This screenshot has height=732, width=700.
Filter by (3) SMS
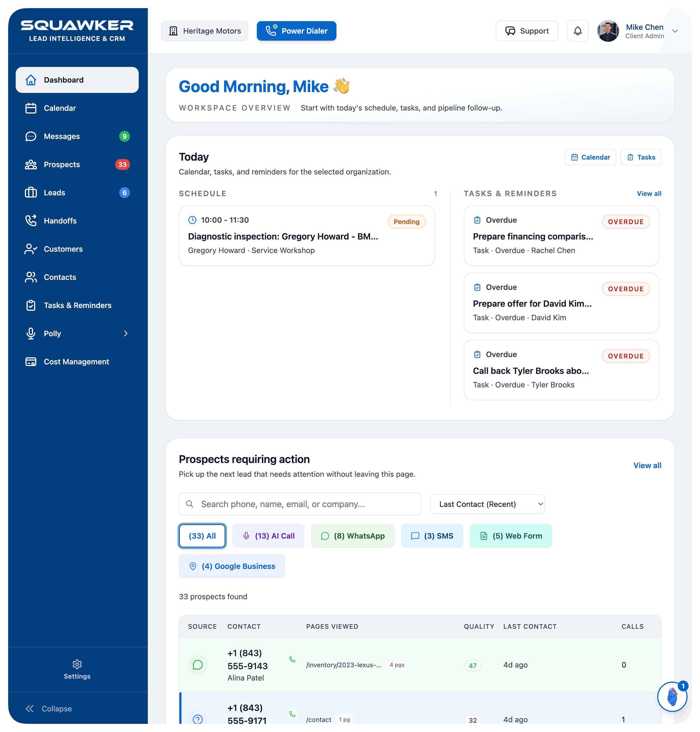tap(432, 536)
